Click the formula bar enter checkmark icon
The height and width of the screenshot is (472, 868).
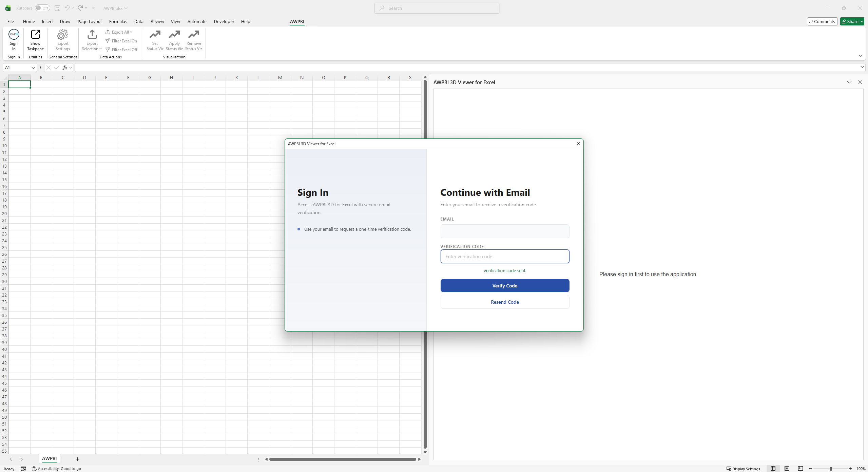(x=57, y=68)
